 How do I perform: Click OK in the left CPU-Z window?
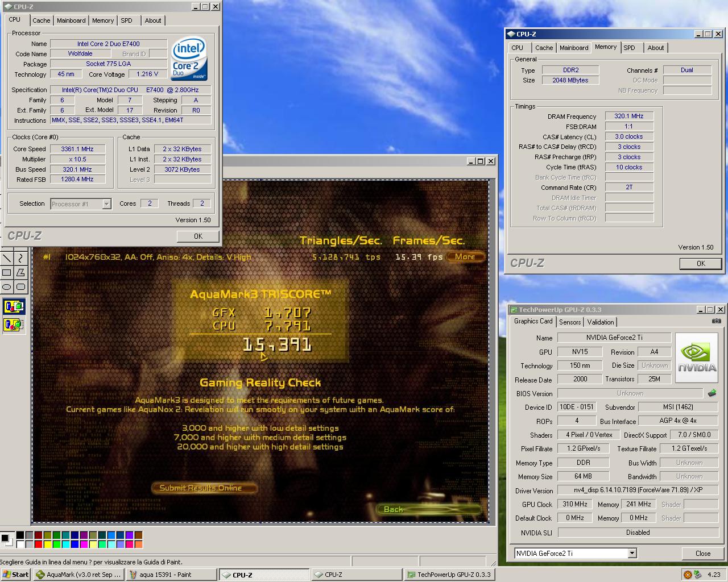pos(198,236)
